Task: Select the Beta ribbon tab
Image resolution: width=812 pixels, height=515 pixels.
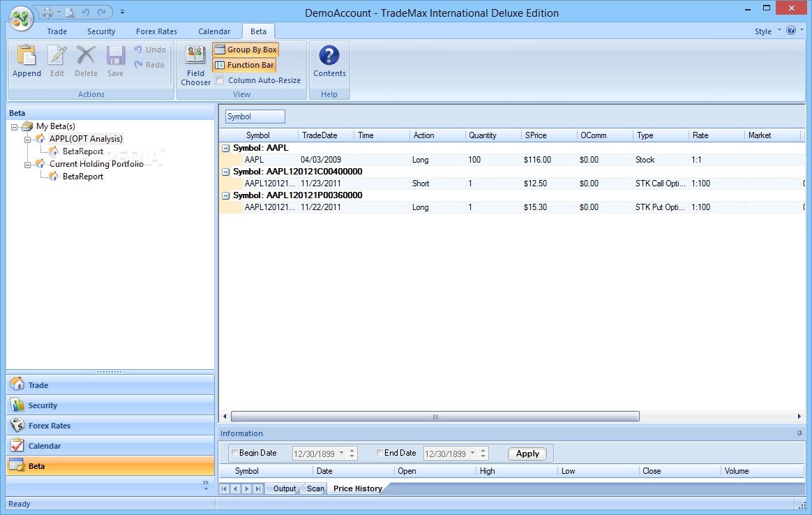Action: (x=258, y=31)
